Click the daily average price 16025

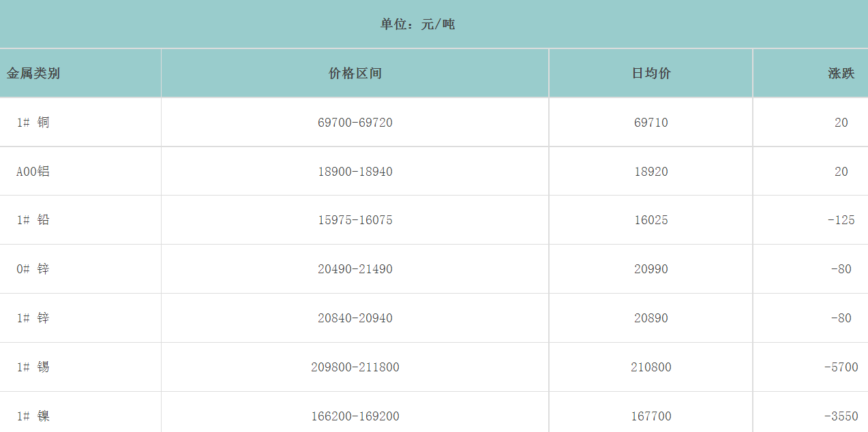(x=651, y=220)
